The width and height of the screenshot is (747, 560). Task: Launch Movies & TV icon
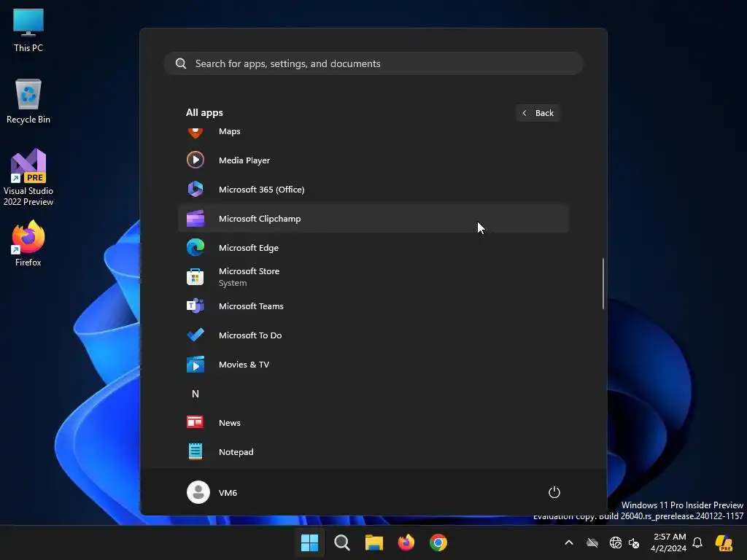click(x=196, y=365)
